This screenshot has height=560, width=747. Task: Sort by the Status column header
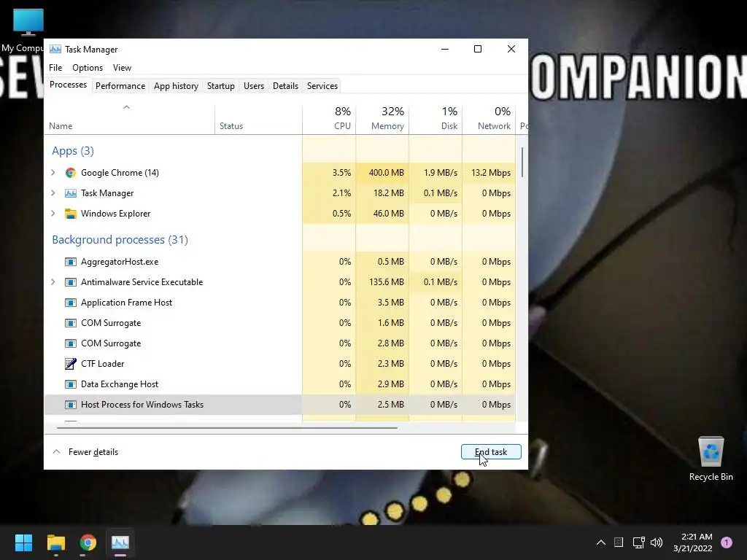click(x=258, y=119)
